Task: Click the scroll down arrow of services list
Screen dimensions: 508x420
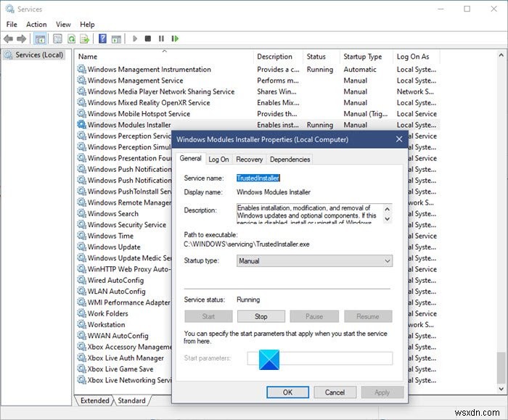Action: pyautogui.click(x=501, y=389)
